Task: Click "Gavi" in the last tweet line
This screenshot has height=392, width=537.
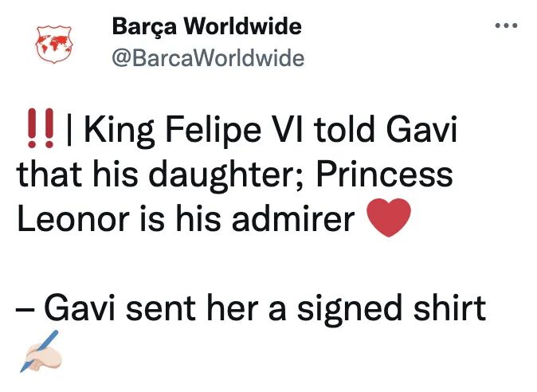Action: coord(80,308)
